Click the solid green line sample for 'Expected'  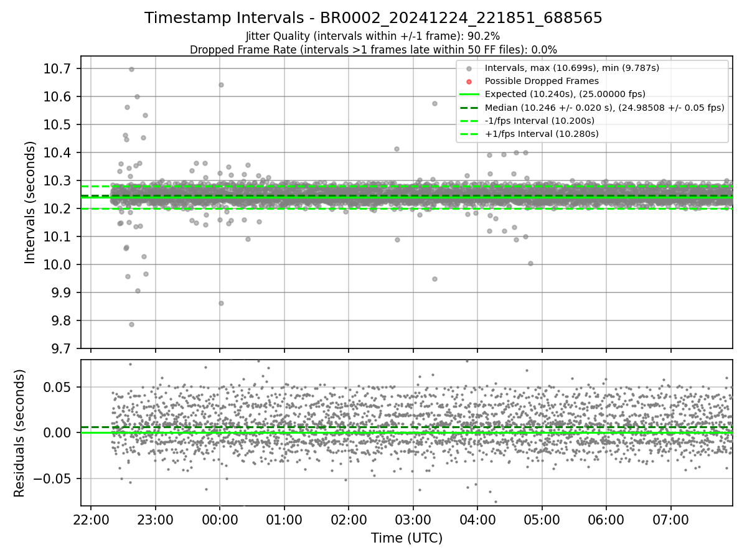[469, 94]
